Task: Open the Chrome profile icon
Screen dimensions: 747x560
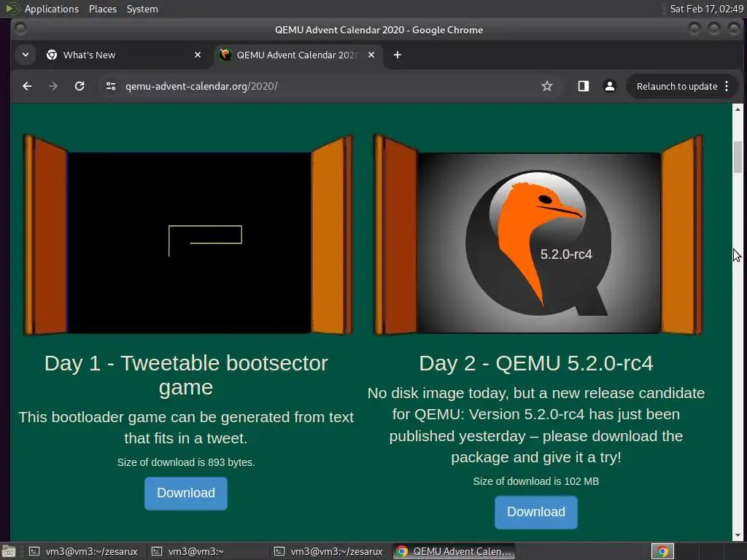Action: click(x=609, y=86)
